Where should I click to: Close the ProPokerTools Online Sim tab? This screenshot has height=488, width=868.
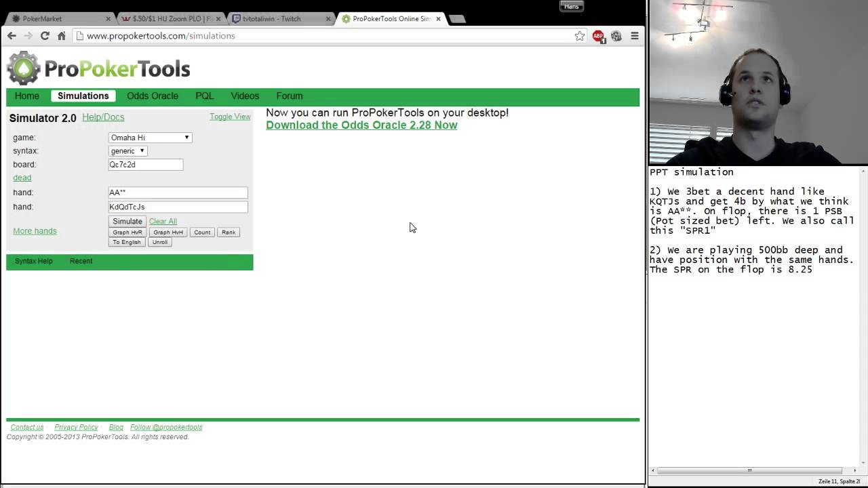click(438, 19)
